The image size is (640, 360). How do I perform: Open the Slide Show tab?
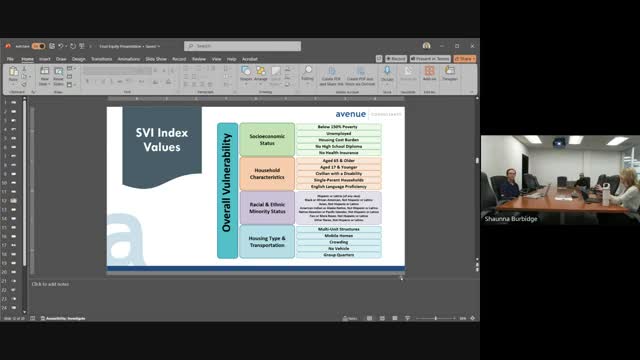tap(156, 59)
